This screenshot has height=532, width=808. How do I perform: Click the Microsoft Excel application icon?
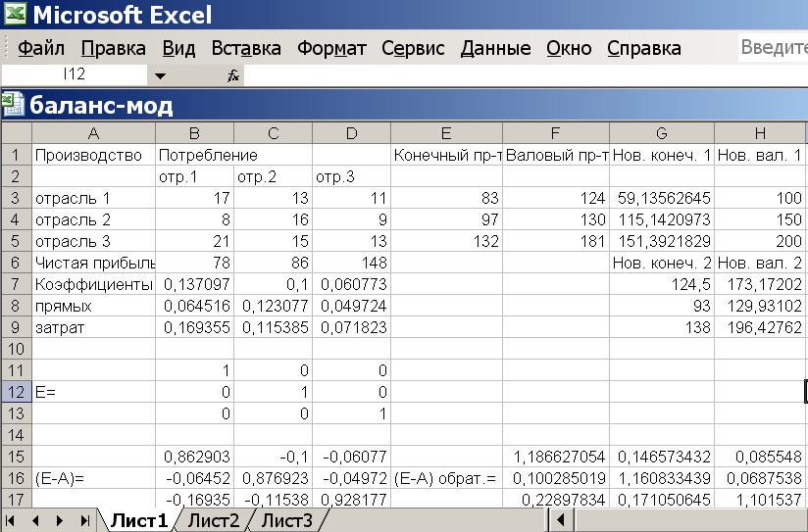pos(15,14)
